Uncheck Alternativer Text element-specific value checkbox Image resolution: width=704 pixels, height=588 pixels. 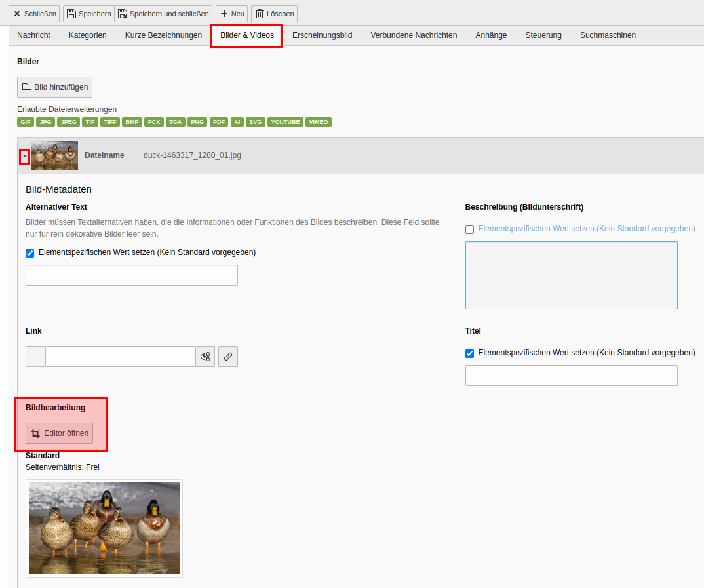(29, 253)
